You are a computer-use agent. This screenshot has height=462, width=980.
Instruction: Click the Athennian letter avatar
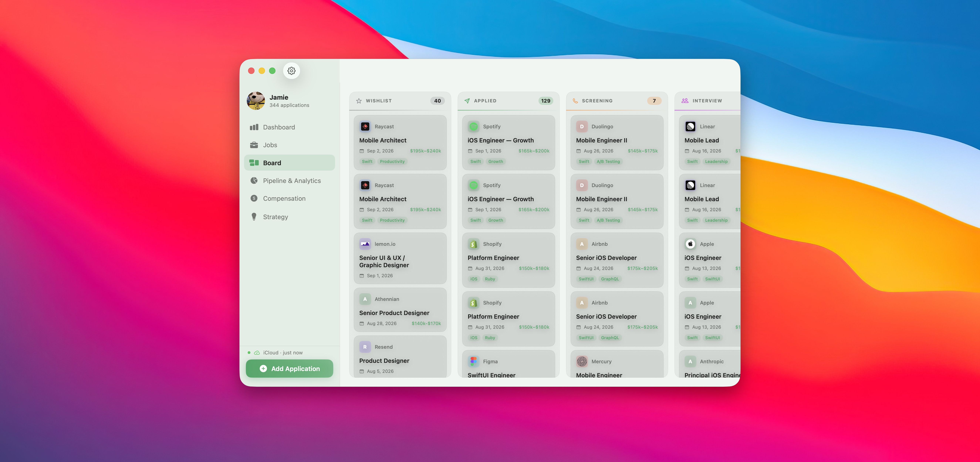click(x=365, y=299)
